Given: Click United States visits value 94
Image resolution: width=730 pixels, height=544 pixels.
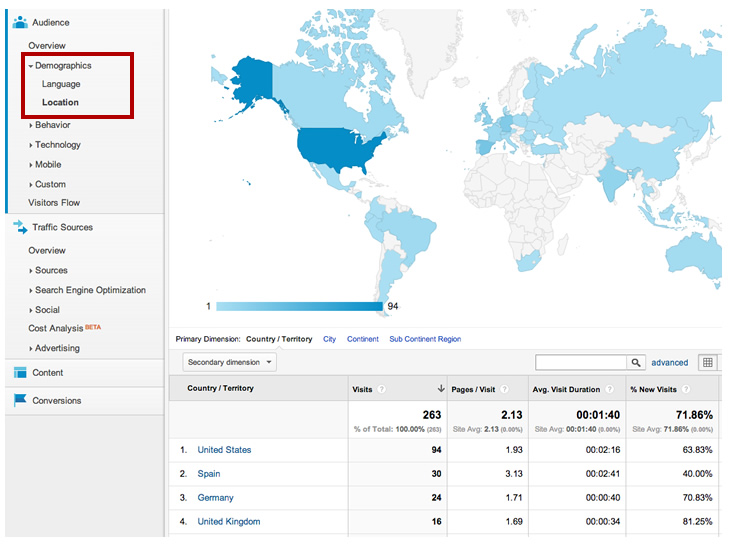Looking at the screenshot, I should [x=436, y=450].
